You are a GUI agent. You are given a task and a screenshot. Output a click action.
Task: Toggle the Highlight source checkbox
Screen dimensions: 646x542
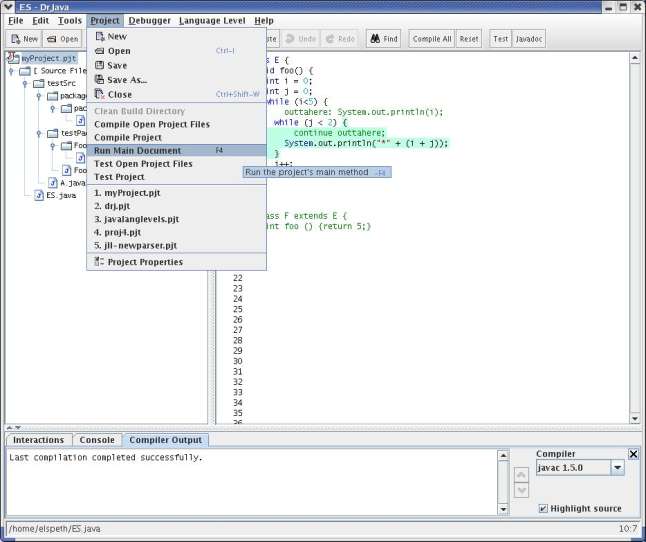pos(543,508)
